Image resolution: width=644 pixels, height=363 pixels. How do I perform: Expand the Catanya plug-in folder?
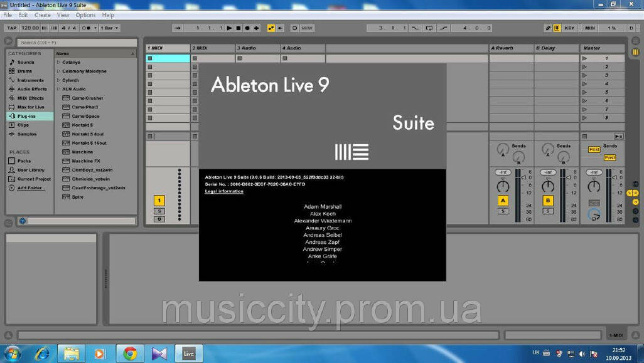click(x=58, y=62)
